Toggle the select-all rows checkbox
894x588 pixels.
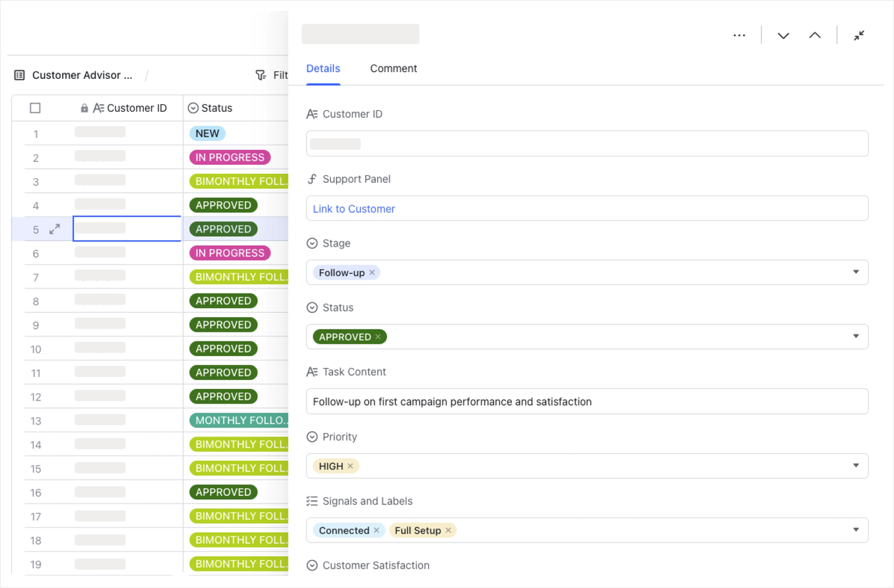[35, 108]
